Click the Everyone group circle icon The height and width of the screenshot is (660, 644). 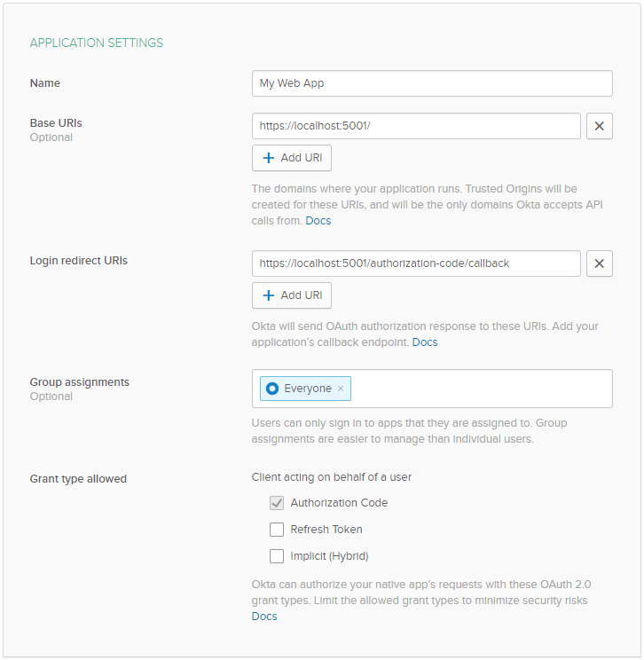pos(272,389)
